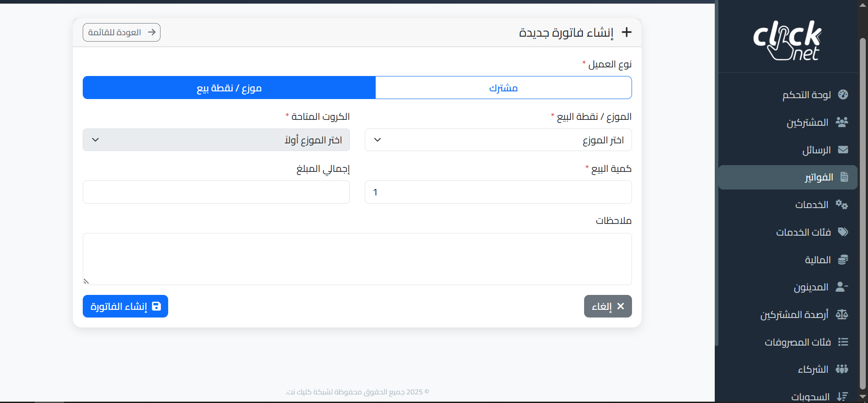Click the إنشاء الفاتورة button
The height and width of the screenshot is (403, 868).
point(125,306)
